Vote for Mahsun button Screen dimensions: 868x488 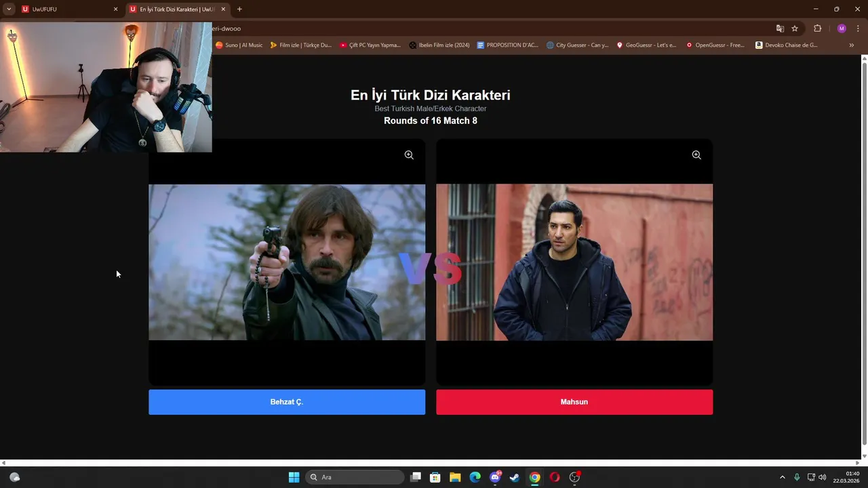(574, 402)
